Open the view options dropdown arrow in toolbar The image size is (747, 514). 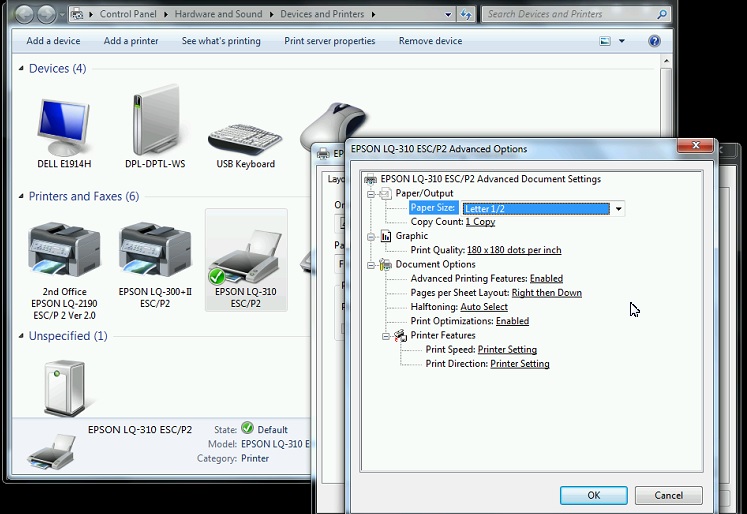[x=622, y=41]
